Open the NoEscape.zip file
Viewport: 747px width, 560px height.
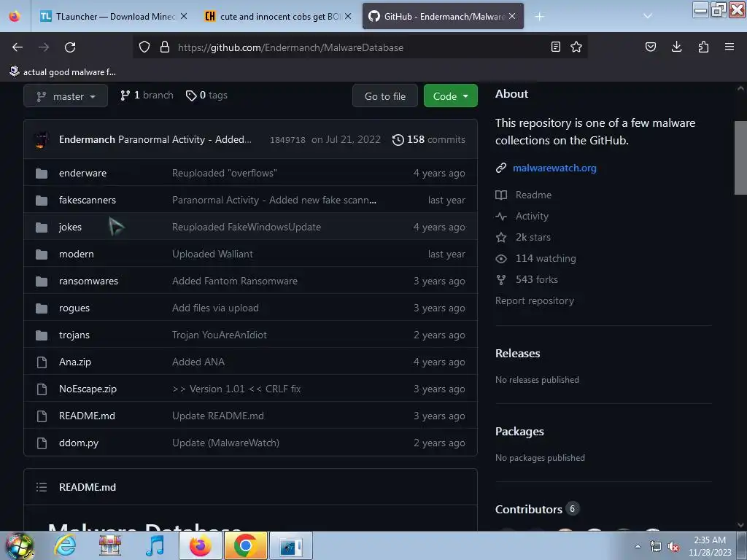(88, 389)
